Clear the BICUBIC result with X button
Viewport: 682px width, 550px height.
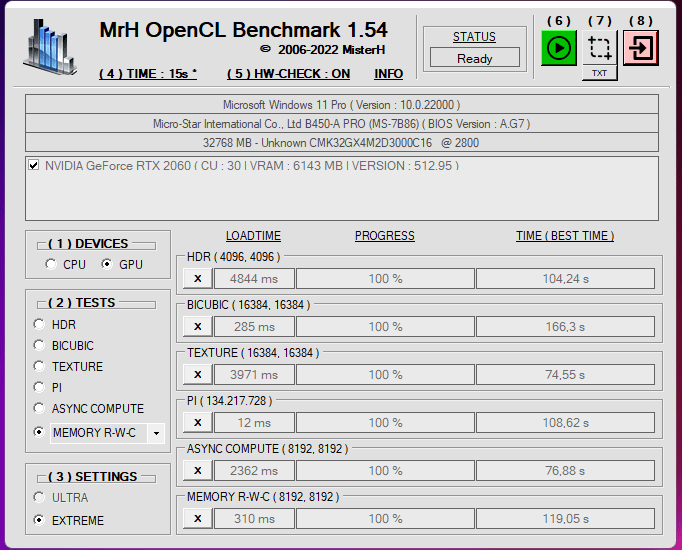(x=198, y=327)
